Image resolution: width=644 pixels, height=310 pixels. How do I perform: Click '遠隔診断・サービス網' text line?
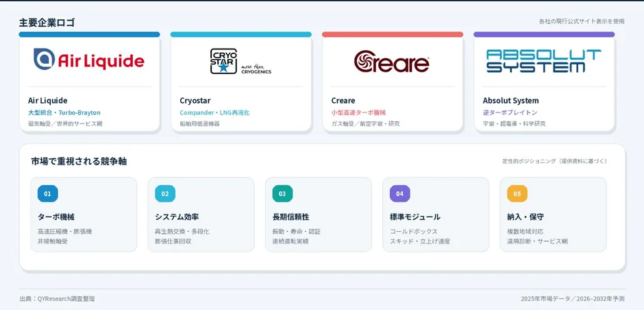tap(537, 241)
